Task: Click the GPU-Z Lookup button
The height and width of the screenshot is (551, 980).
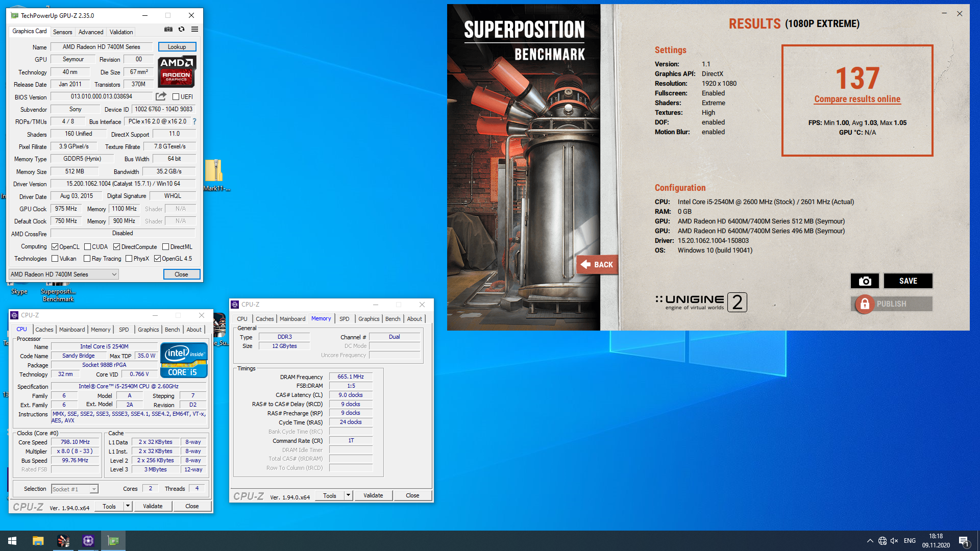Action: (x=177, y=47)
